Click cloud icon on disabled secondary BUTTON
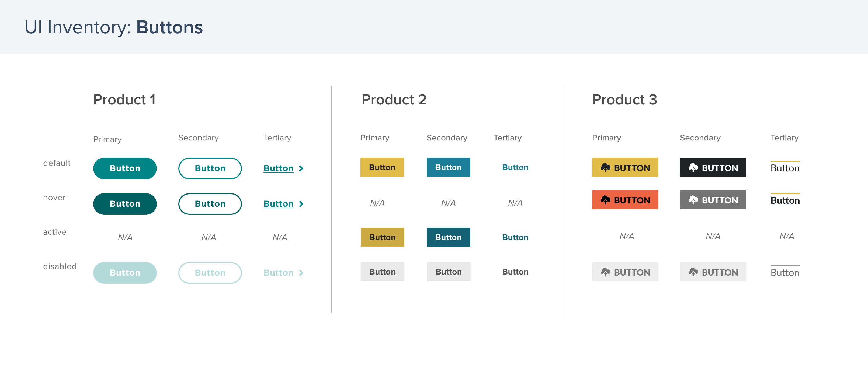 tap(693, 272)
